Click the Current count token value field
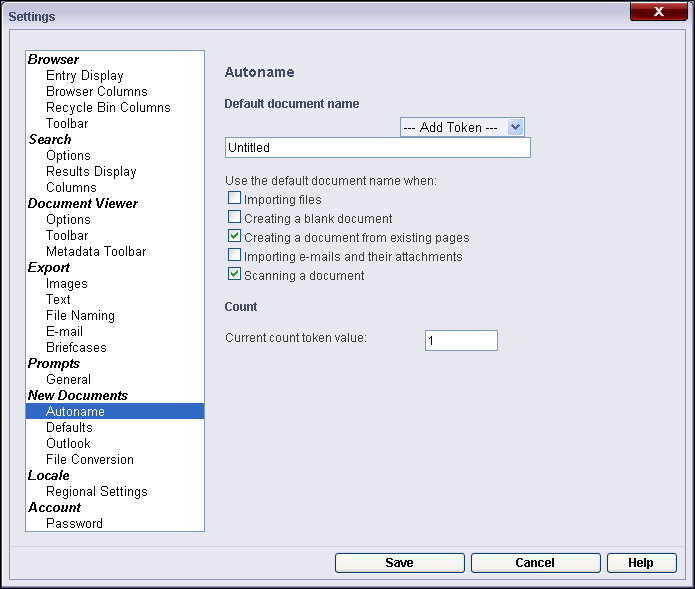The height and width of the screenshot is (589, 695). tap(461, 340)
